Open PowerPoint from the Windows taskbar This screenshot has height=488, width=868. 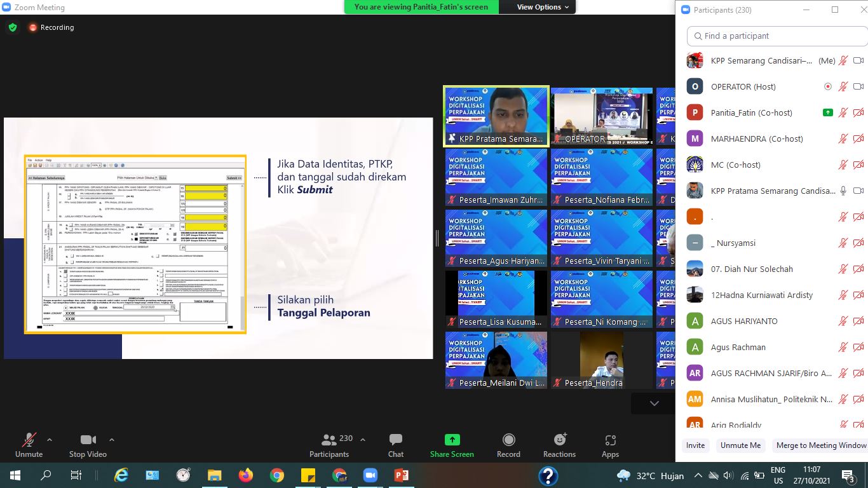(401, 475)
